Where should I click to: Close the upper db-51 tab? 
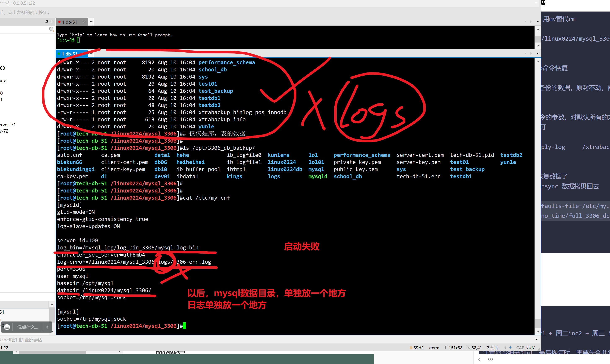(x=84, y=22)
